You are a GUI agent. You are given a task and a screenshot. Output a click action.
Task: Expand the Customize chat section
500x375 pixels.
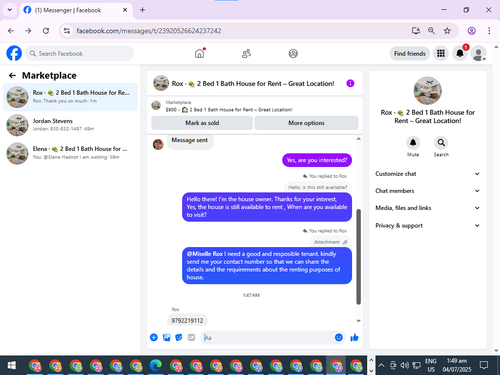[428, 174]
